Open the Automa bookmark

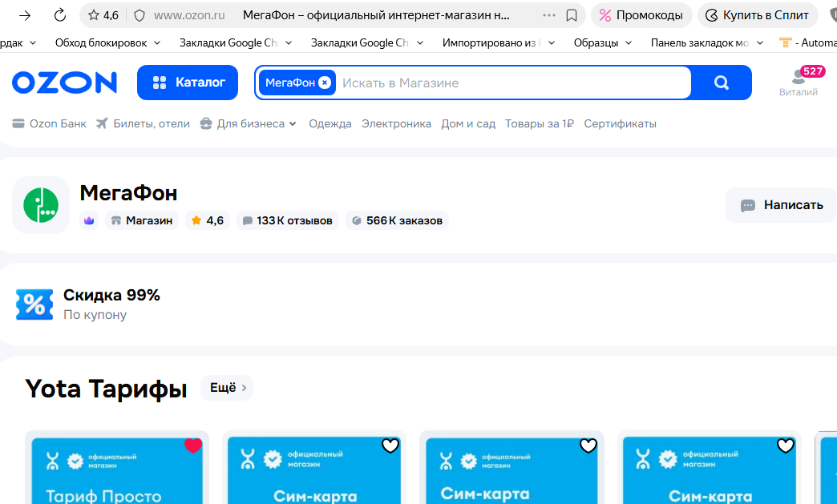pos(808,42)
